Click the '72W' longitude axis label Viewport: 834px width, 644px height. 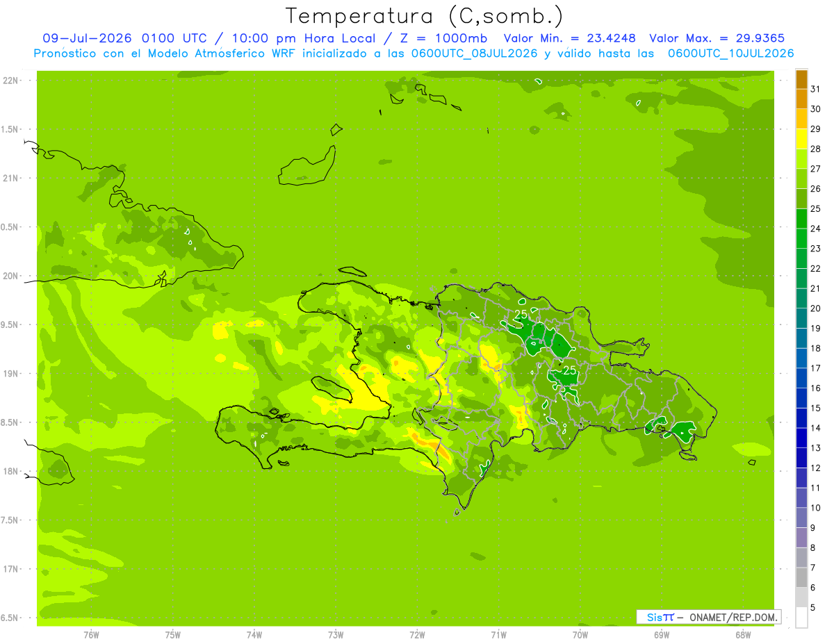coord(417,635)
